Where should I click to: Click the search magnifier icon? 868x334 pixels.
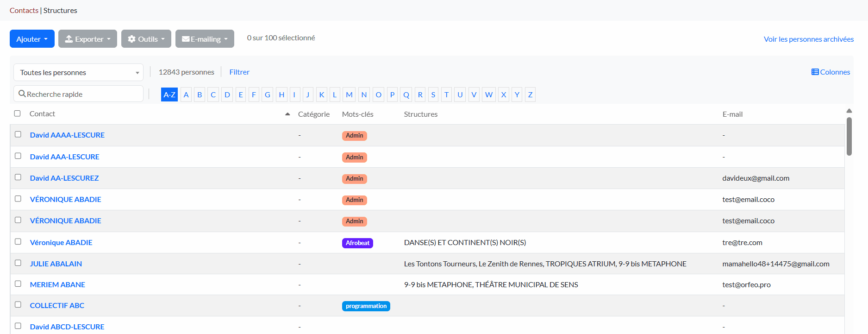[22, 94]
